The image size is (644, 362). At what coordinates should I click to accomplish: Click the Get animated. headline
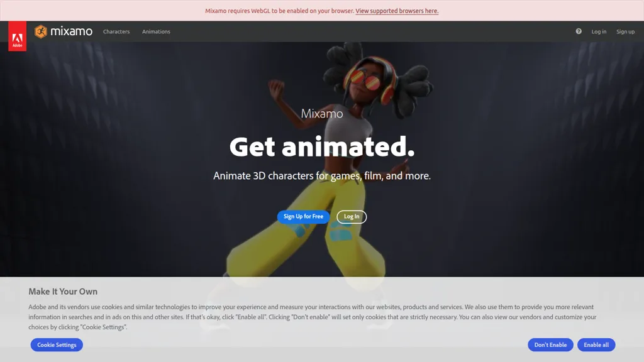coord(322,146)
